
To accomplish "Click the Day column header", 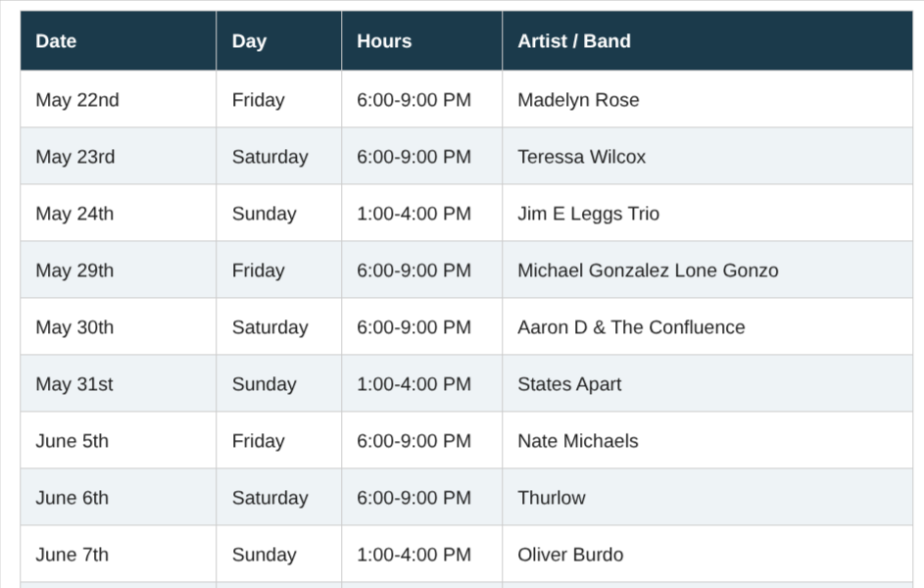I will pyautogui.click(x=278, y=40).
